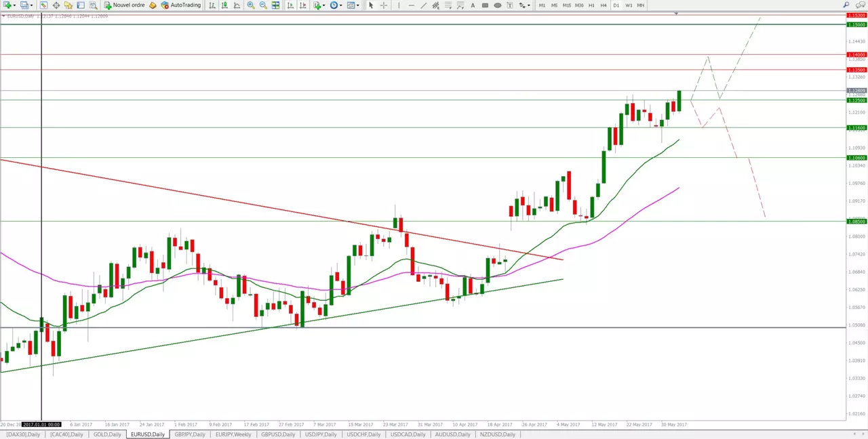Screen dimensions: 868x439
Task: Toggle the Market Watch panel
Action: tap(43, 5)
